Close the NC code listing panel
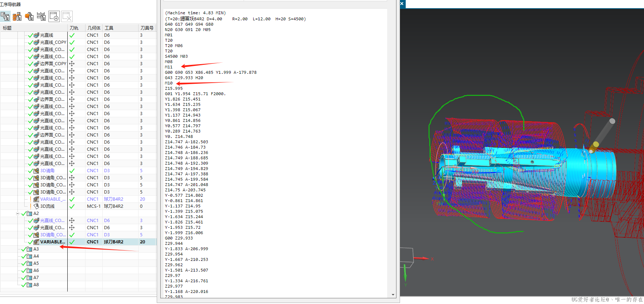The height and width of the screenshot is (304, 644). pyautogui.click(x=402, y=4)
